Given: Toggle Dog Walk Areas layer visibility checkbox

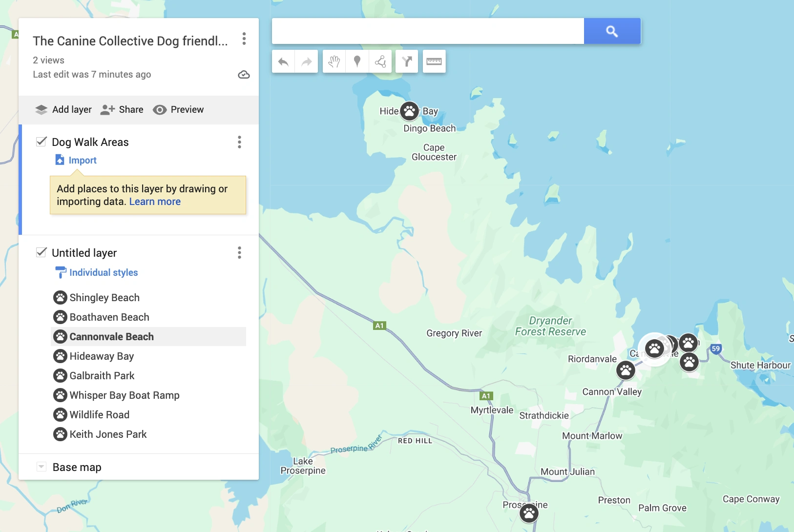Looking at the screenshot, I should [x=42, y=142].
